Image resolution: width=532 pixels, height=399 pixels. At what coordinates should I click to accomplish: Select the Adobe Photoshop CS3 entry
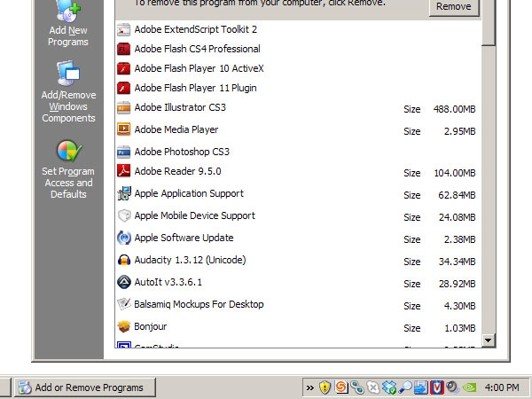[298, 152]
